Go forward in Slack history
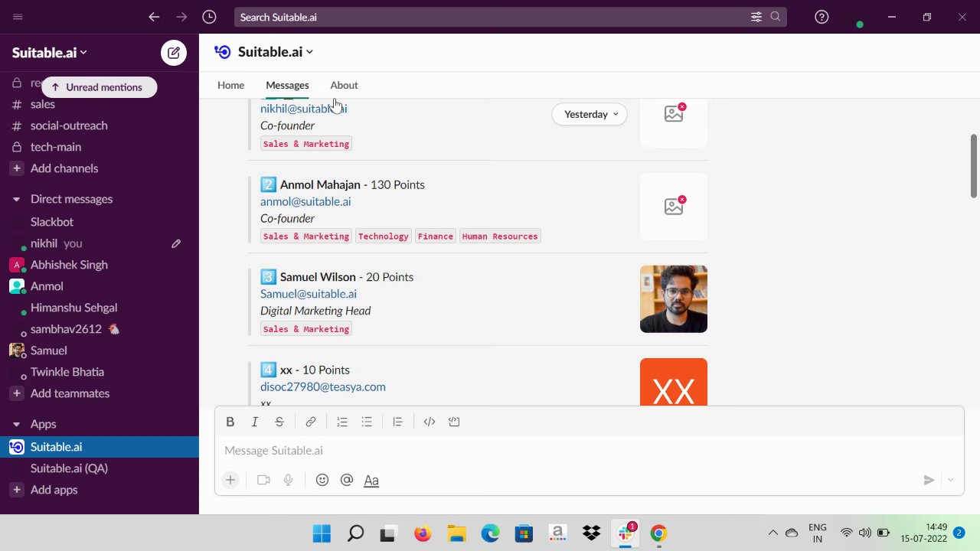The width and height of the screenshot is (980, 551). click(x=181, y=17)
